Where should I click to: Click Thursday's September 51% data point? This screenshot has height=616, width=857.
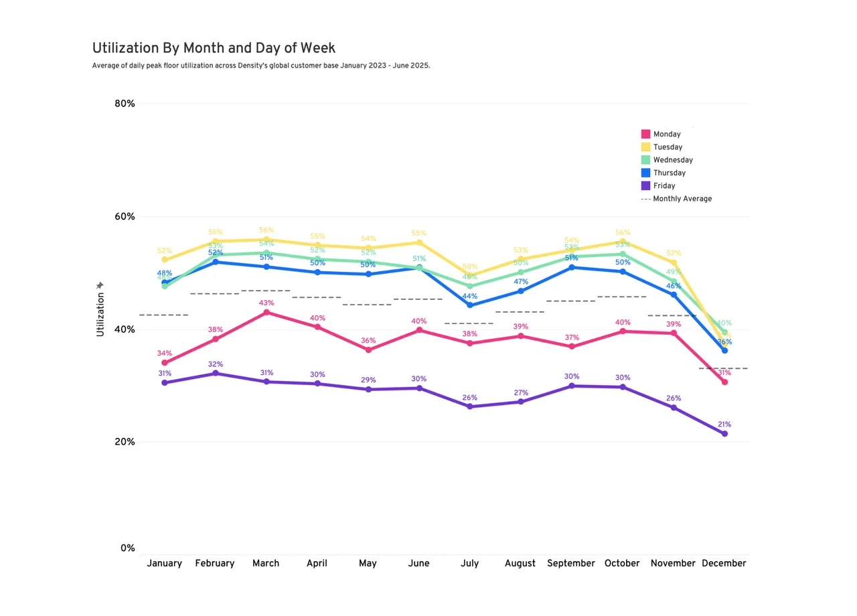[571, 267]
